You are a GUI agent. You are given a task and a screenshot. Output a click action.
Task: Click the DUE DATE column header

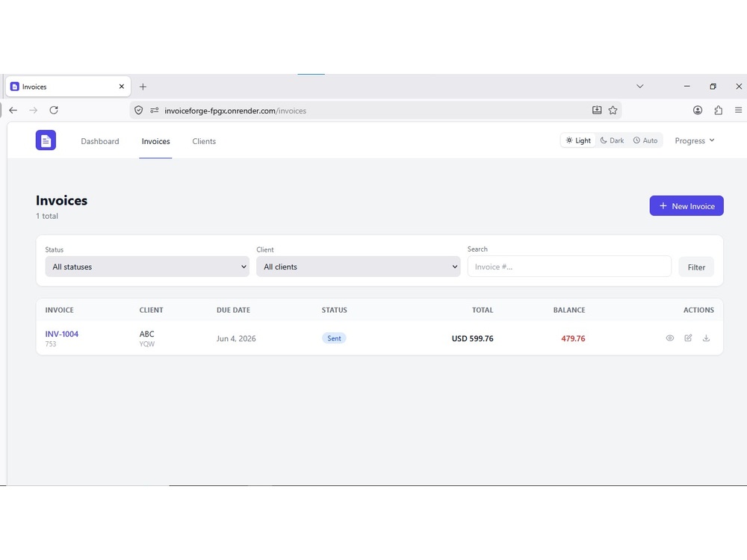pos(233,310)
